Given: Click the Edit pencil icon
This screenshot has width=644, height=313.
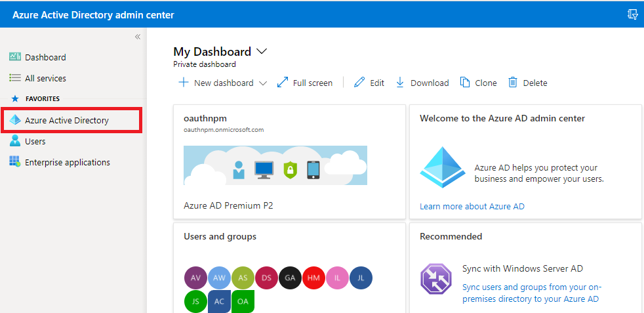Looking at the screenshot, I should pyautogui.click(x=359, y=83).
